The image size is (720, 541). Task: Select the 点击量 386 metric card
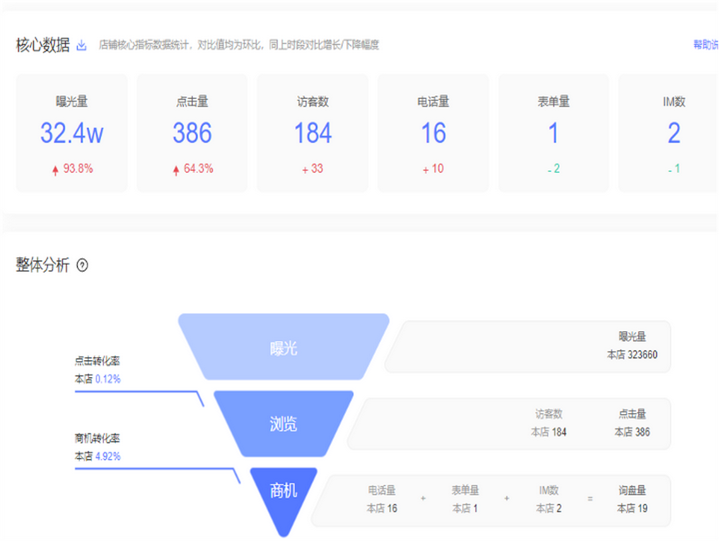192,133
